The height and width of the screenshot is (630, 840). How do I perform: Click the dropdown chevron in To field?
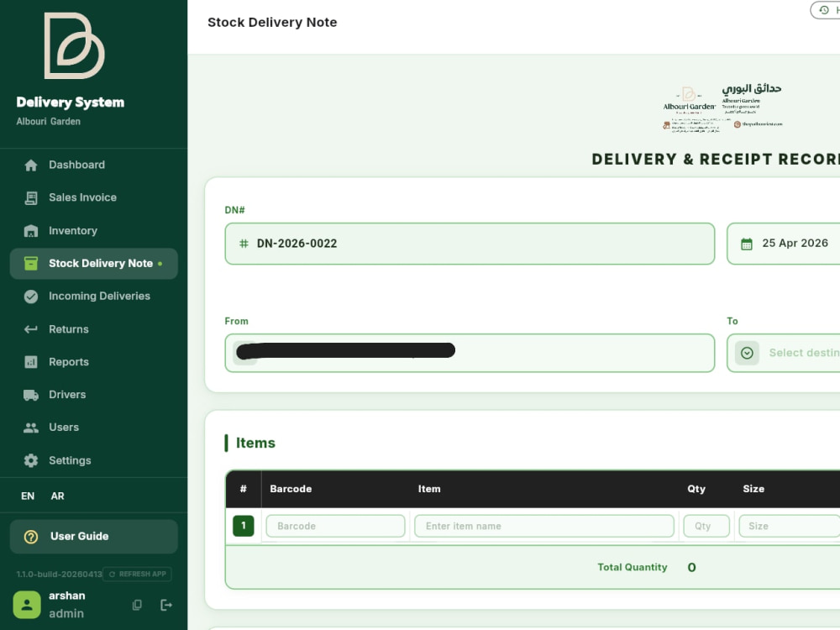pyautogui.click(x=747, y=353)
